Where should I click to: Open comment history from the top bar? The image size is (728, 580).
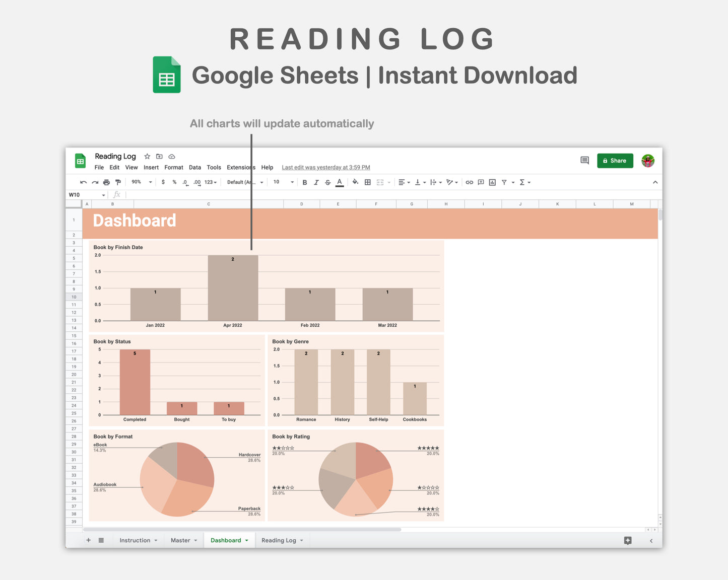pos(584,160)
